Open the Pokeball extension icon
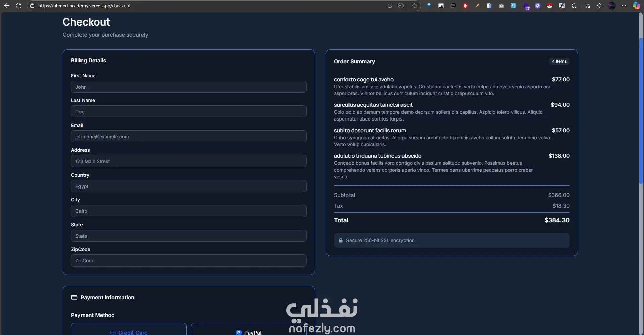The image size is (644, 335). tap(550, 6)
